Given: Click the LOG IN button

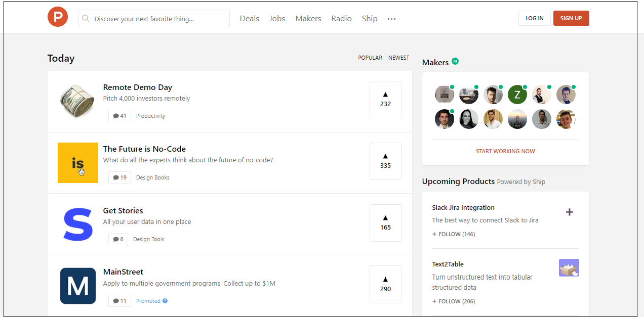Looking at the screenshot, I should (x=535, y=18).
